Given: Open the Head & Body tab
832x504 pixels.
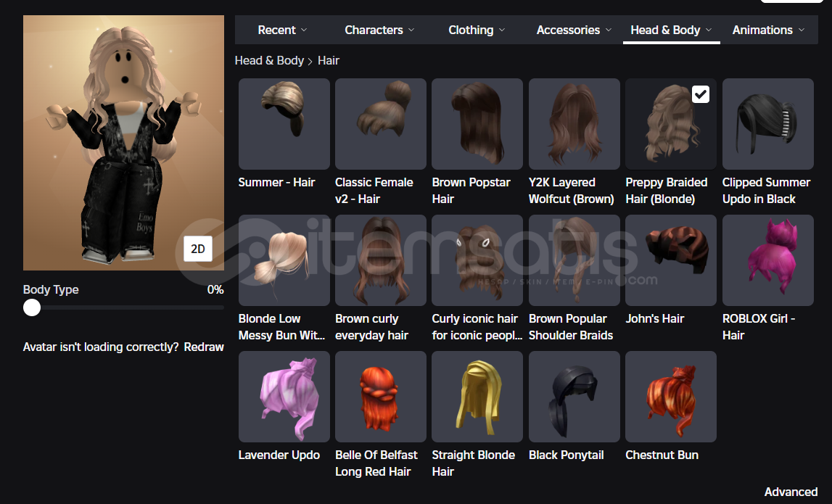Looking at the screenshot, I should [671, 30].
